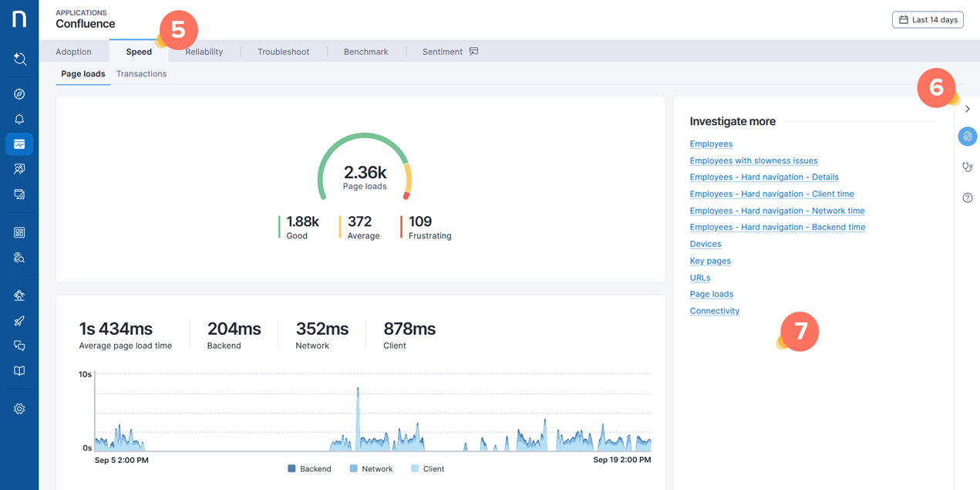Open the search icon in sidebar
Viewport: 980px width, 490px height.
click(x=19, y=59)
